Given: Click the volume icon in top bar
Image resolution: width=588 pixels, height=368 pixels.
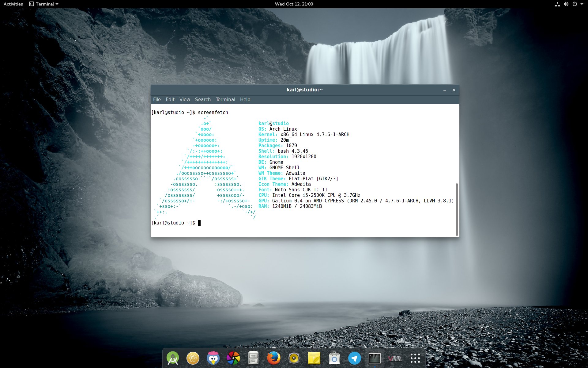Looking at the screenshot, I should point(566,4).
